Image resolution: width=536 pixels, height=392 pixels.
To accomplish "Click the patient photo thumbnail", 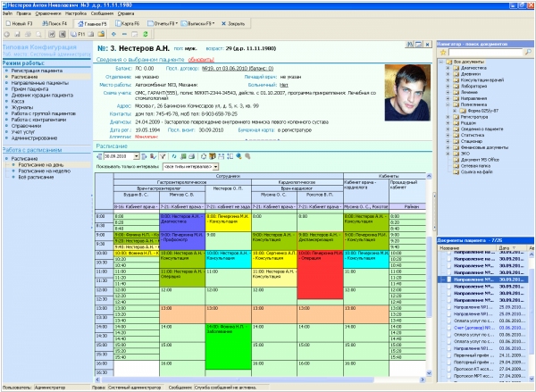I will pyautogui.click(x=407, y=92).
